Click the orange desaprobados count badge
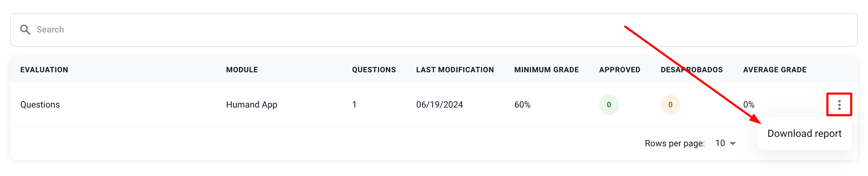The height and width of the screenshot is (176, 868). [x=670, y=105]
